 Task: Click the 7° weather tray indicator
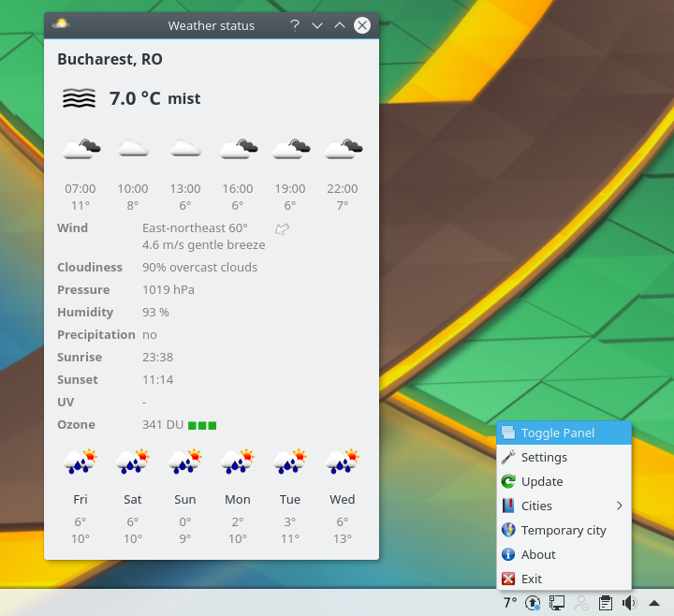pyautogui.click(x=510, y=603)
